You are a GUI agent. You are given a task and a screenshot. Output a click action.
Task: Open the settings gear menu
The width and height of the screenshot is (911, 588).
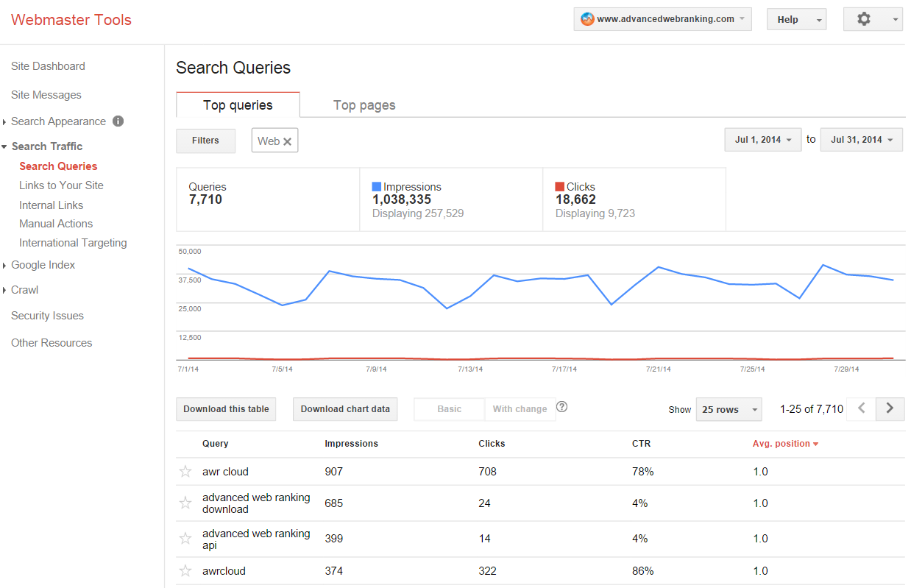pos(872,20)
